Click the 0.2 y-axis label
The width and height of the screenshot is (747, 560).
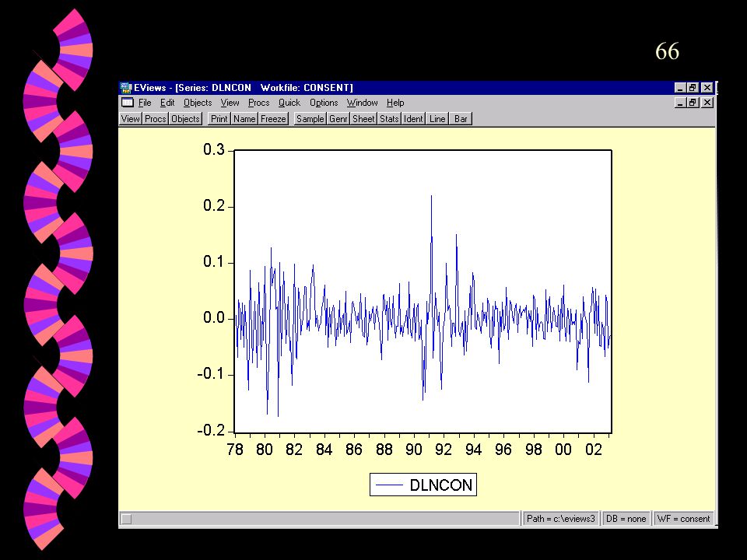click(213, 205)
